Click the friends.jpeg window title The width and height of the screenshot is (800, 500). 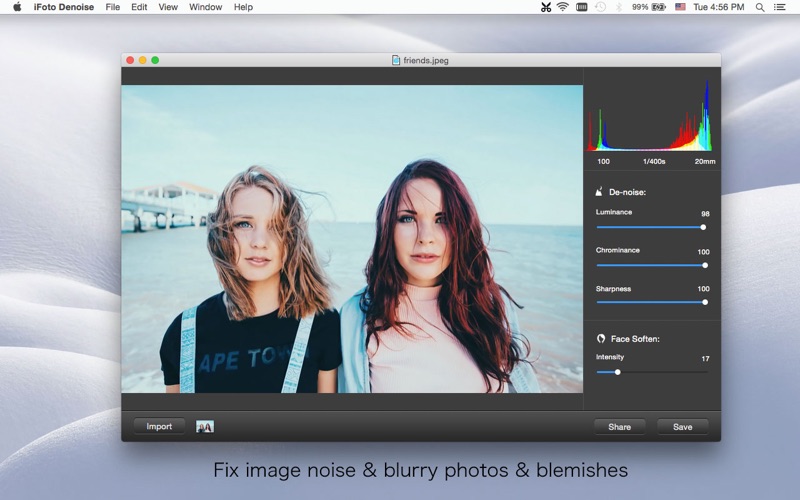426,60
